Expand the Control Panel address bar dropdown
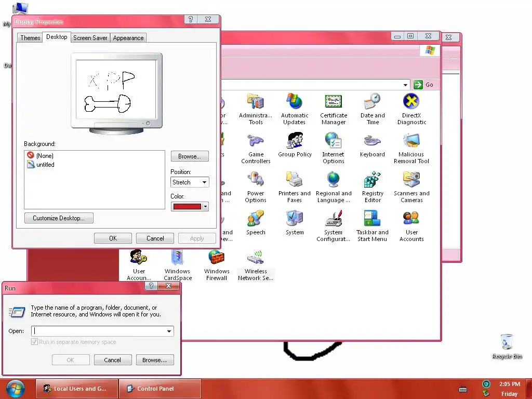Image resolution: width=532 pixels, height=399 pixels. tap(405, 85)
